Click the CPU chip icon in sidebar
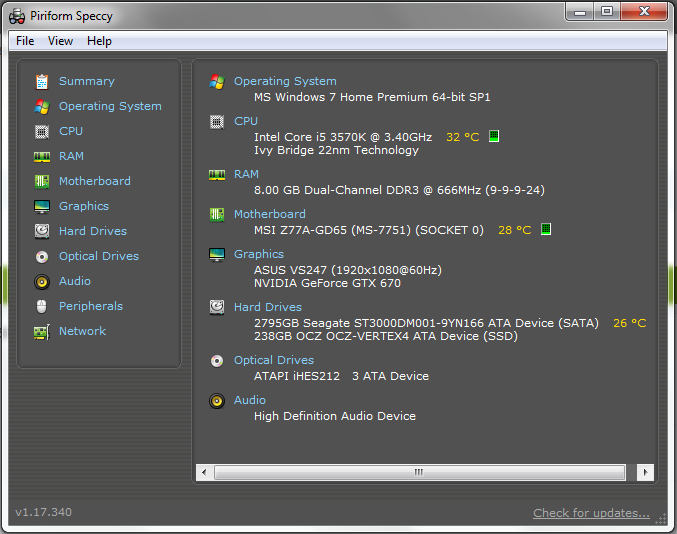Screen dimensions: 677x534 point(42,132)
